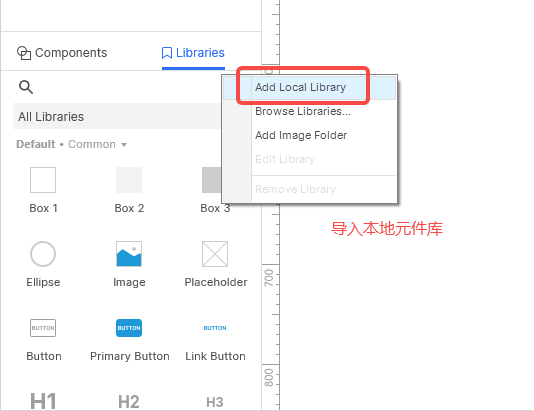
Task: Select the Primary Button widget
Action: [x=129, y=328]
